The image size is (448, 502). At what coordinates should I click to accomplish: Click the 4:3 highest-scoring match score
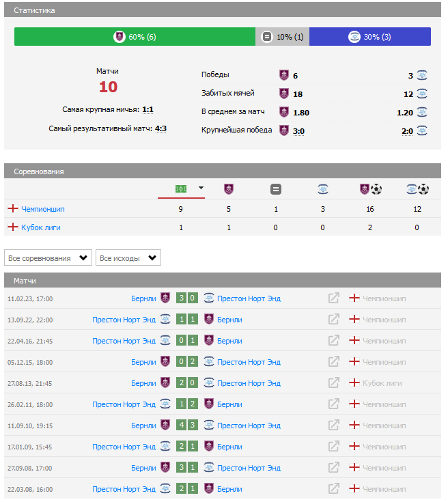click(160, 128)
